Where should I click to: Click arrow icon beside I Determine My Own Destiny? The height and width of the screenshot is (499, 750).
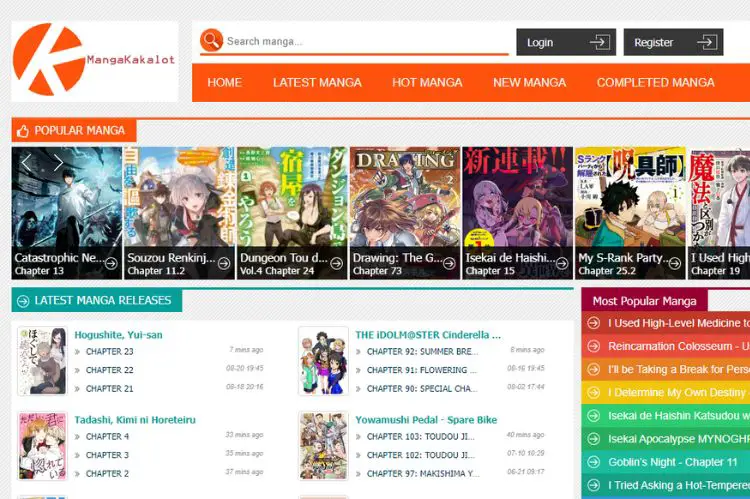point(594,392)
